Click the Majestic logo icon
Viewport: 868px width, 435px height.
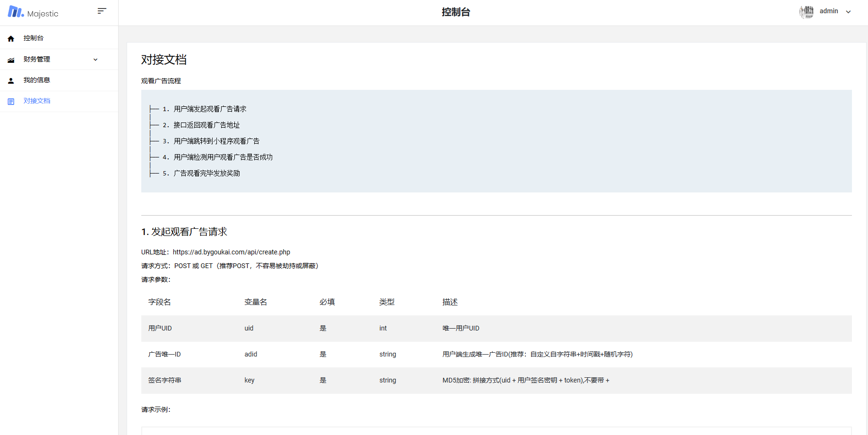[16, 12]
